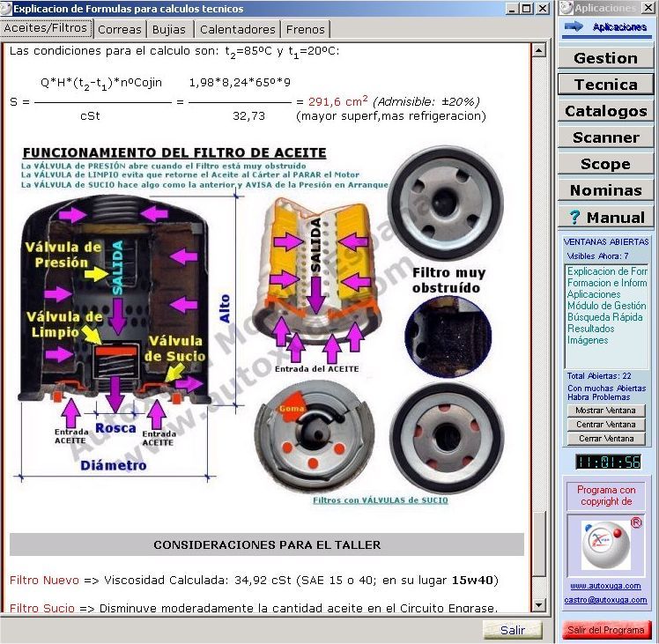Screen dimensions: 659x644
Task: Launch the Scope module
Action: click(605, 164)
